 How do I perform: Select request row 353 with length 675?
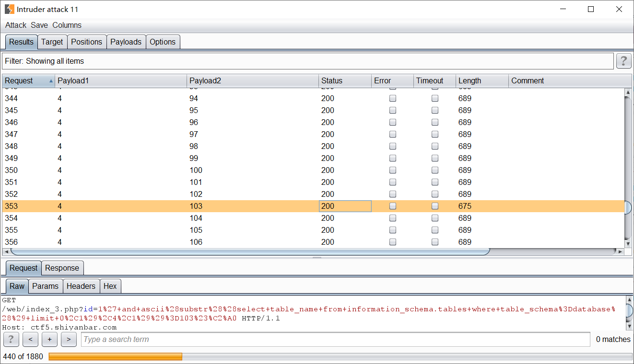tap(313, 206)
